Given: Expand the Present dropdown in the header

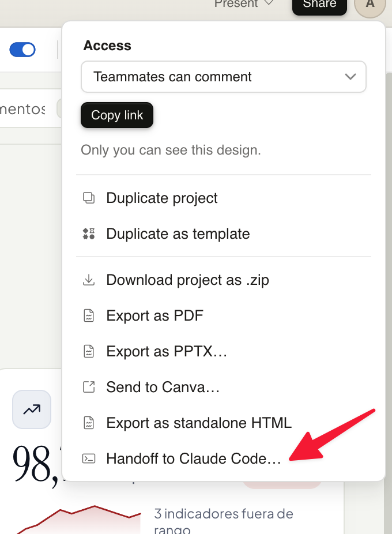Looking at the screenshot, I should [244, 4].
